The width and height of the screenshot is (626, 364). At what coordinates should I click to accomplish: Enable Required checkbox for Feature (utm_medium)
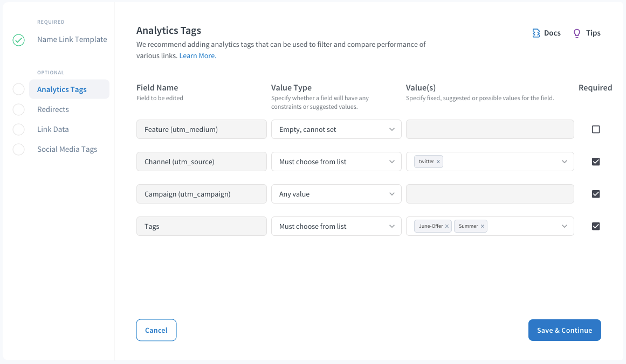click(x=596, y=129)
